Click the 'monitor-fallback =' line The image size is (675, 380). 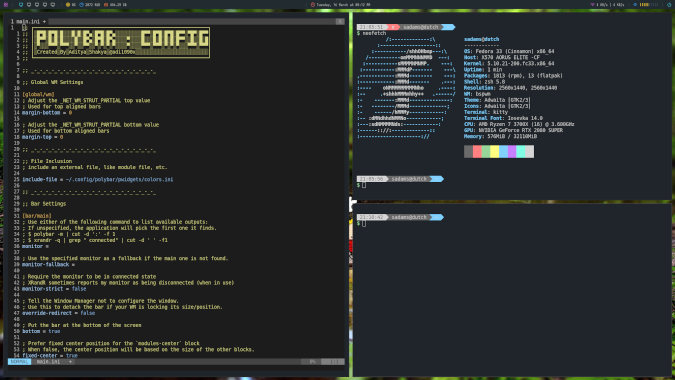48,265
